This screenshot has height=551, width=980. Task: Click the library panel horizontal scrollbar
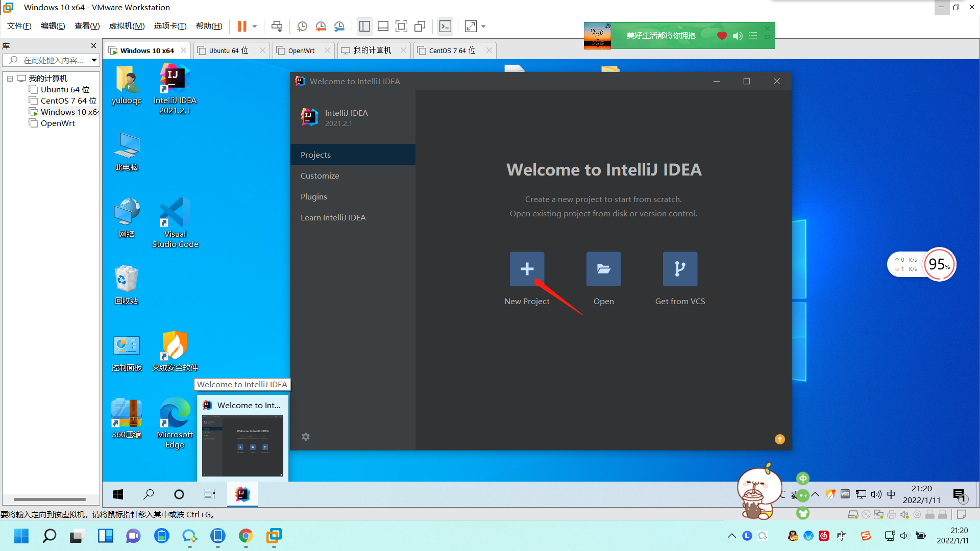(x=50, y=499)
